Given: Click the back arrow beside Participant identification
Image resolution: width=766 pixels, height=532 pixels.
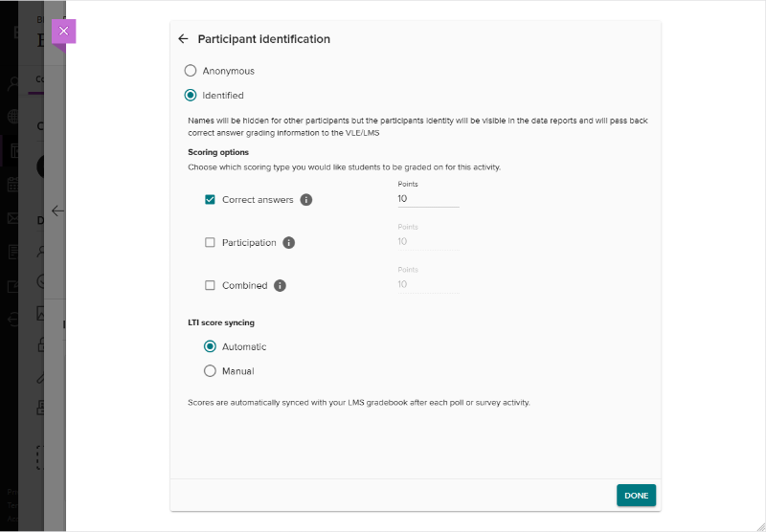Looking at the screenshot, I should 184,39.
